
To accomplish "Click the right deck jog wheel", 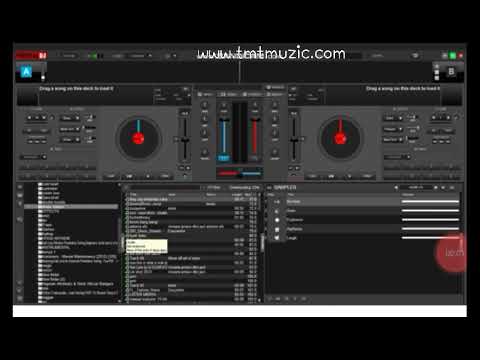I will click(340, 138).
